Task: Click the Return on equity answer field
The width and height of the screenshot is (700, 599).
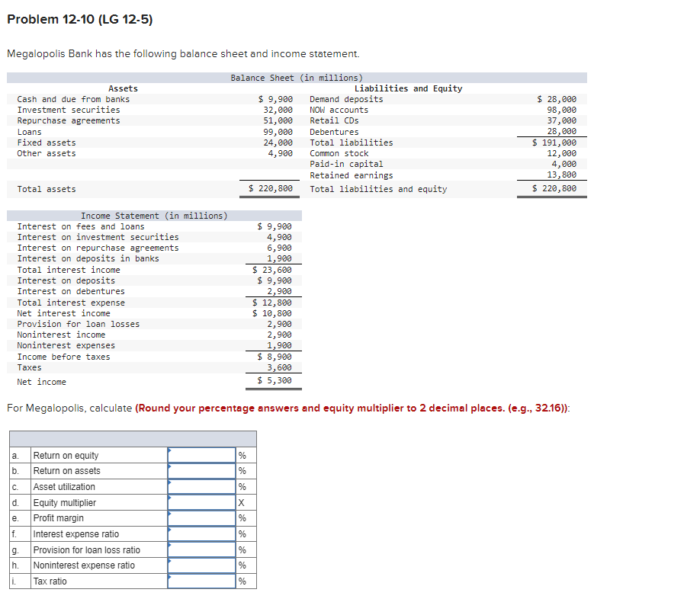Action: 202,455
